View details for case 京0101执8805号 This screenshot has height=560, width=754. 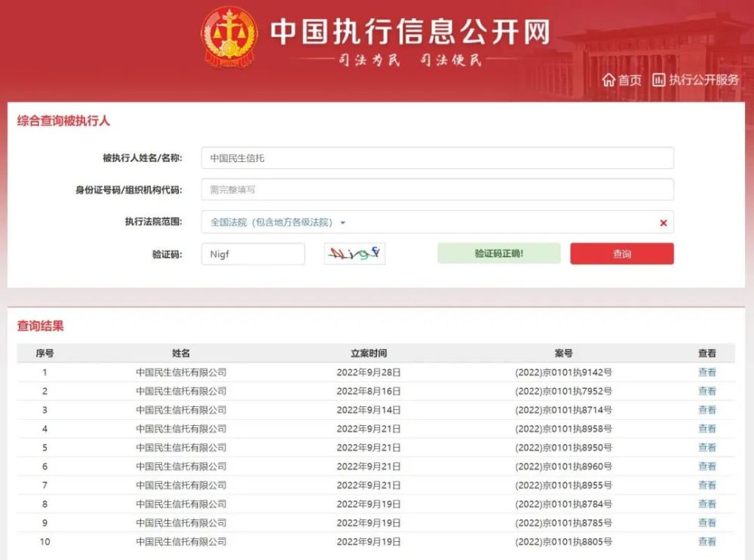[x=707, y=541]
